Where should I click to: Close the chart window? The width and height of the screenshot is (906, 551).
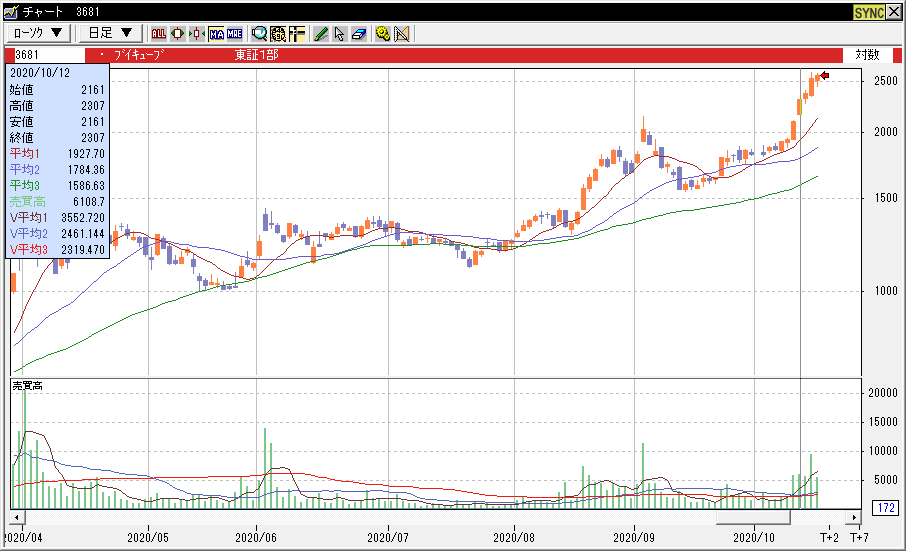click(x=893, y=11)
